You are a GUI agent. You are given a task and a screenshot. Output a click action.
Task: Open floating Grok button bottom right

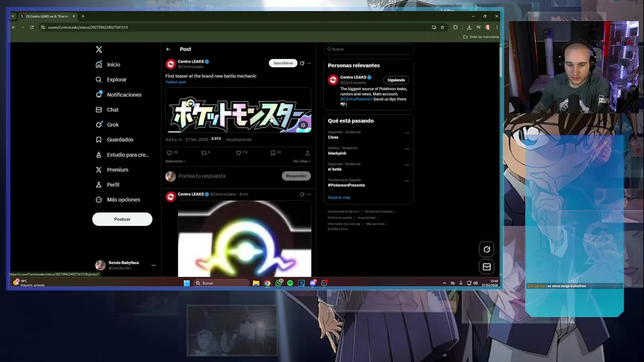tap(487, 249)
